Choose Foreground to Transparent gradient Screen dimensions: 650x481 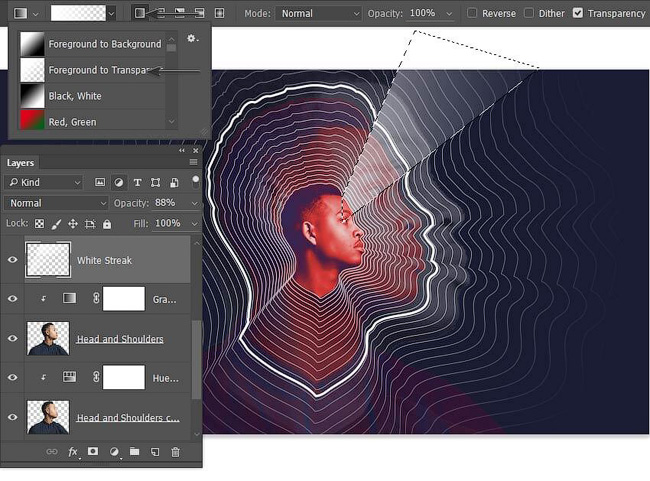point(92,70)
